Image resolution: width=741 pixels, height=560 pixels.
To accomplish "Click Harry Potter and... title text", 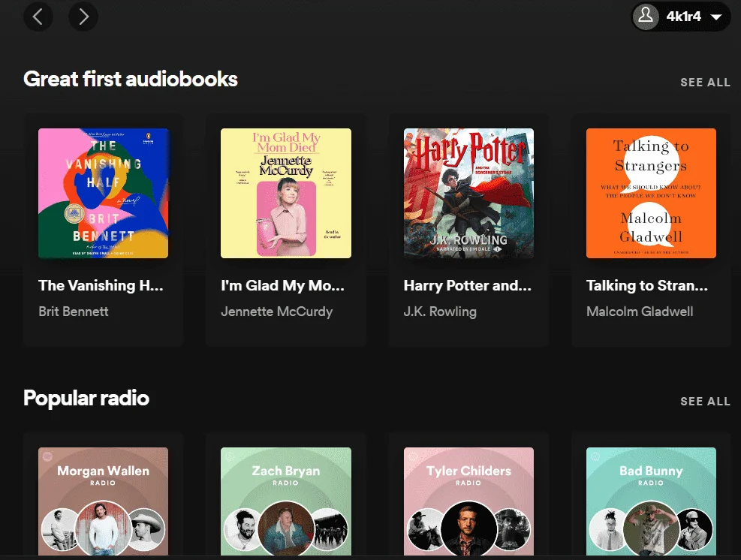I will pyautogui.click(x=468, y=285).
